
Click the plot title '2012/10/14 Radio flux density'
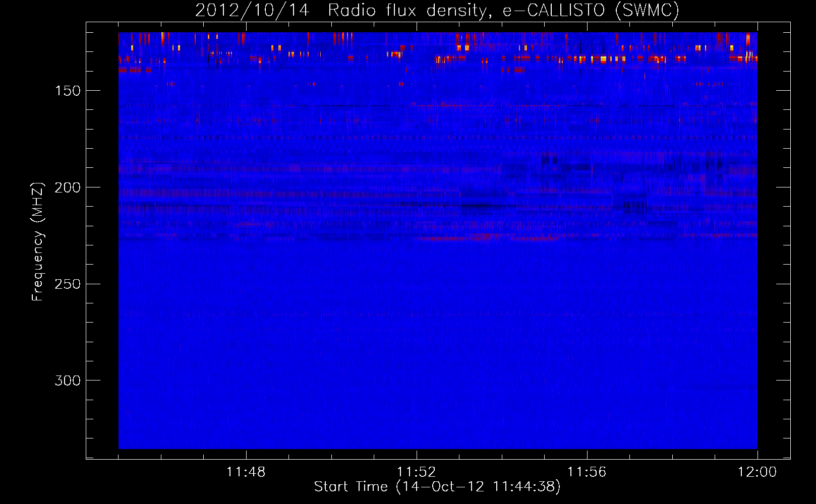[x=437, y=11]
